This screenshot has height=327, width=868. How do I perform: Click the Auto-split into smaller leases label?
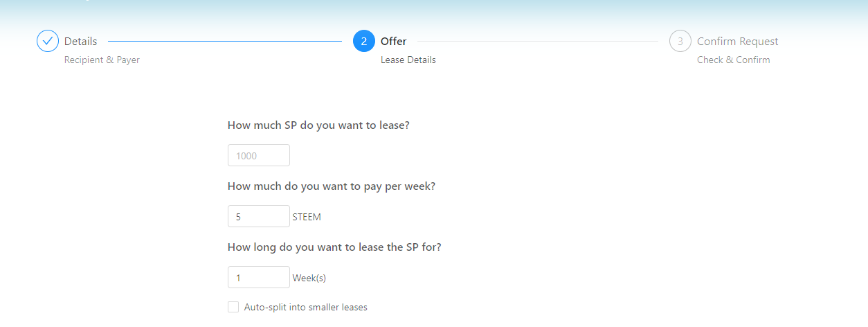point(305,307)
